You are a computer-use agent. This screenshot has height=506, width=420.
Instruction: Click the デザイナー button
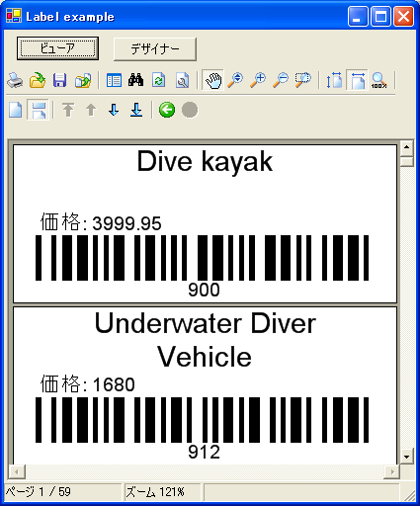(x=155, y=49)
